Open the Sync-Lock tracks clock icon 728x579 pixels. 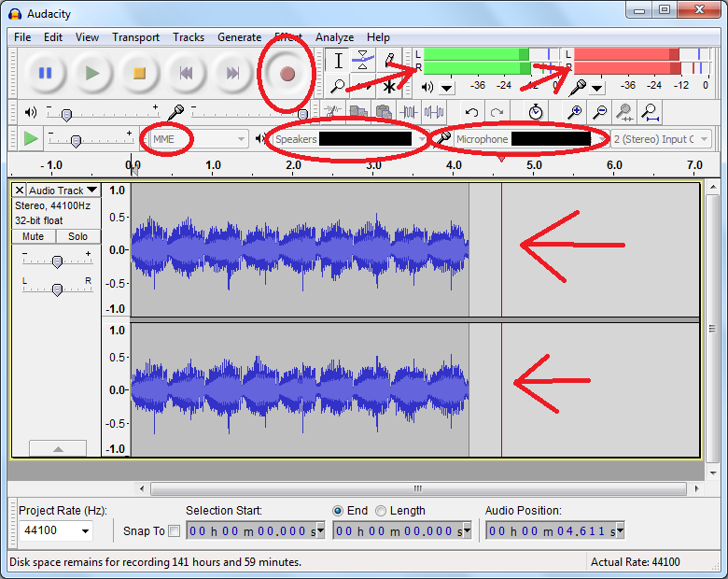click(x=536, y=112)
